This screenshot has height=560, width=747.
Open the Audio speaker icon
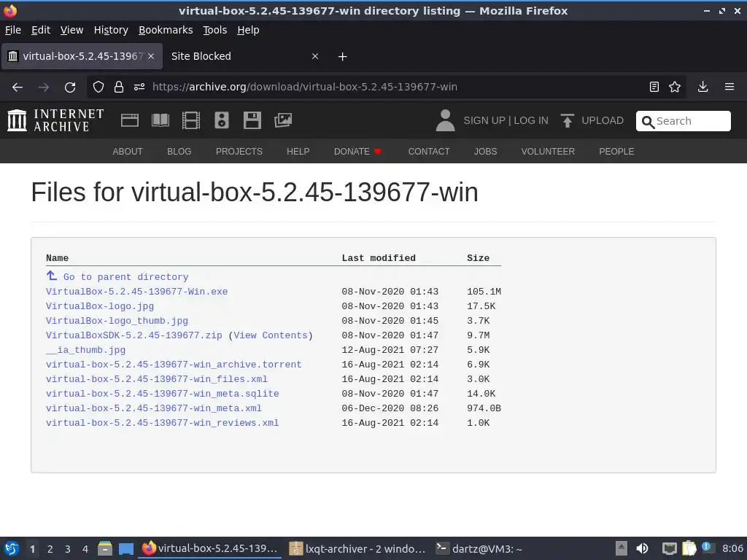[222, 120]
